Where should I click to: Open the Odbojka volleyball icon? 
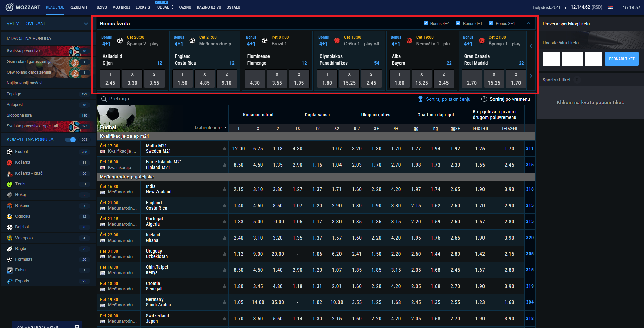pyautogui.click(x=10, y=216)
